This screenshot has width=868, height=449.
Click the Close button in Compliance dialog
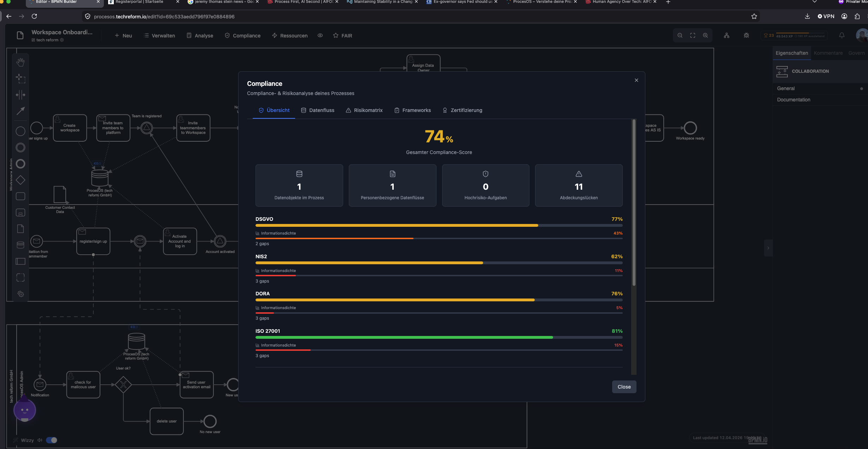click(x=624, y=387)
